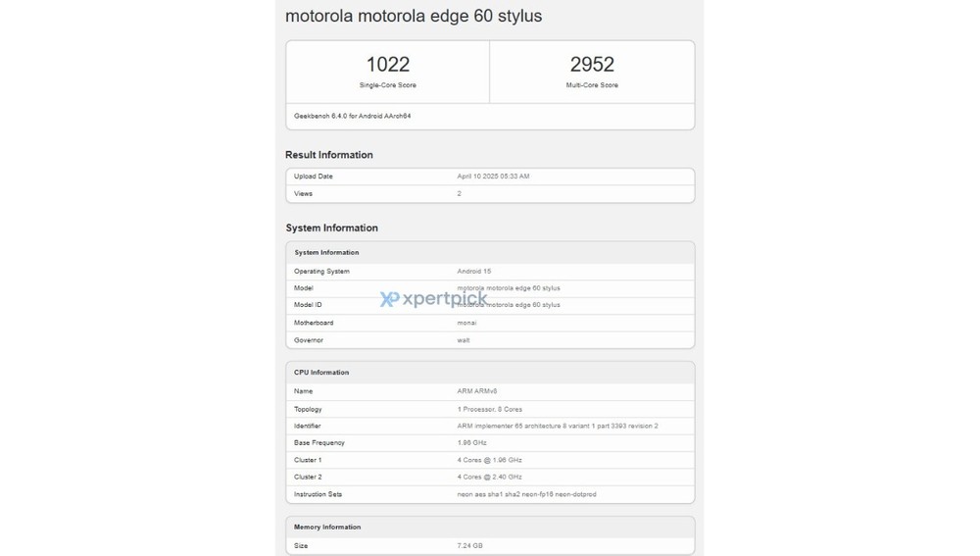Image resolution: width=980 pixels, height=556 pixels.
Task: Select the memory size value '7.24 GB'
Action: pyautogui.click(x=469, y=546)
